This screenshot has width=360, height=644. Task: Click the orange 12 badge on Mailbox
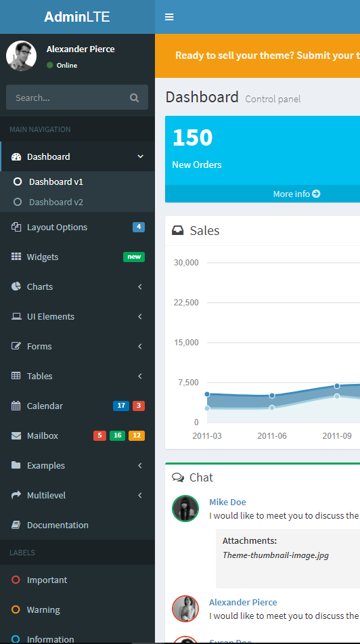pos(137,435)
